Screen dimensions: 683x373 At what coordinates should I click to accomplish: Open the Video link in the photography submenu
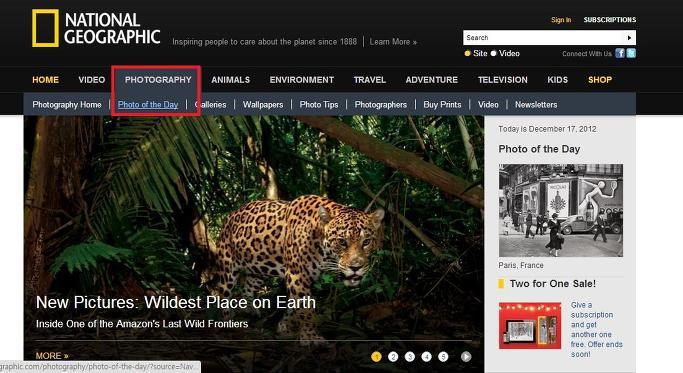tap(488, 105)
